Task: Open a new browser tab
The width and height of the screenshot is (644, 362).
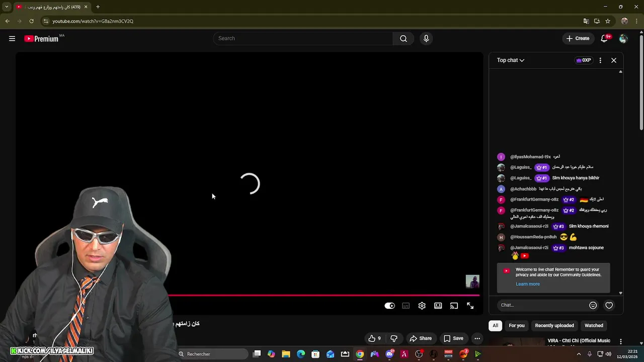Action: [98, 7]
